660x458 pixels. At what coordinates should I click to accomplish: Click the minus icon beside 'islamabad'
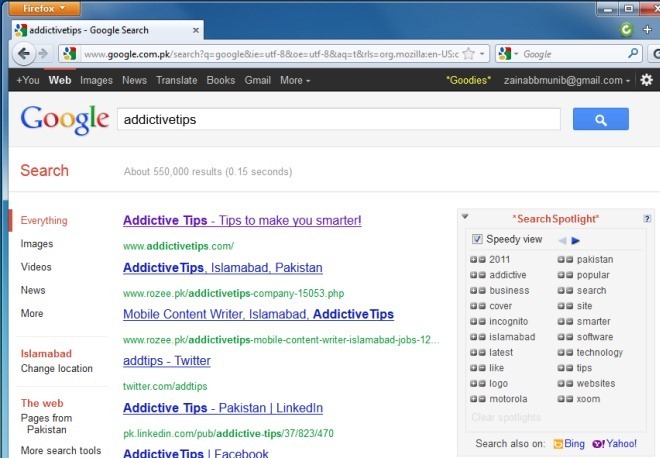[x=482, y=337]
